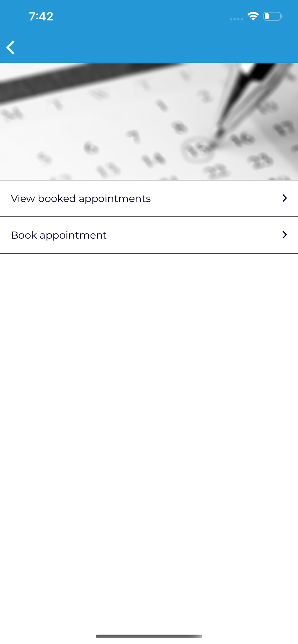Tap the word "View" in first row
Screen dimensions: 298x644
[x=23, y=198]
